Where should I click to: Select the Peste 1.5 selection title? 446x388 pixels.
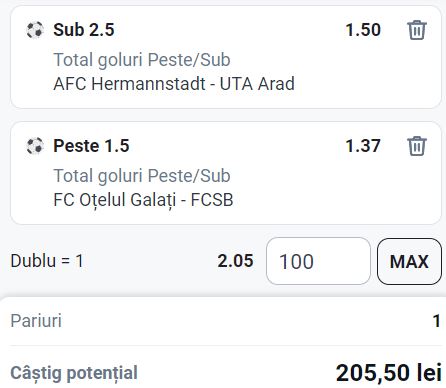pyautogui.click(x=91, y=146)
